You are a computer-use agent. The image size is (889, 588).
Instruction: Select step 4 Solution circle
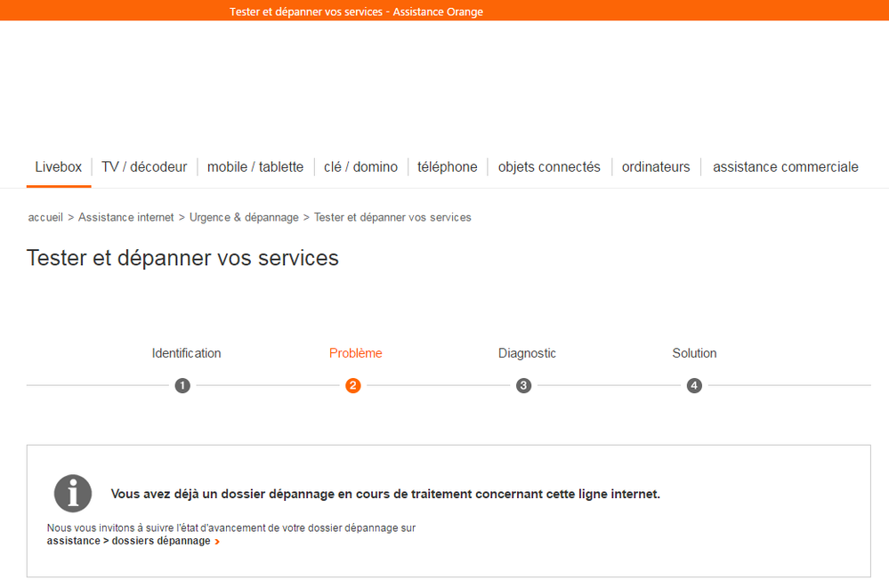click(694, 385)
